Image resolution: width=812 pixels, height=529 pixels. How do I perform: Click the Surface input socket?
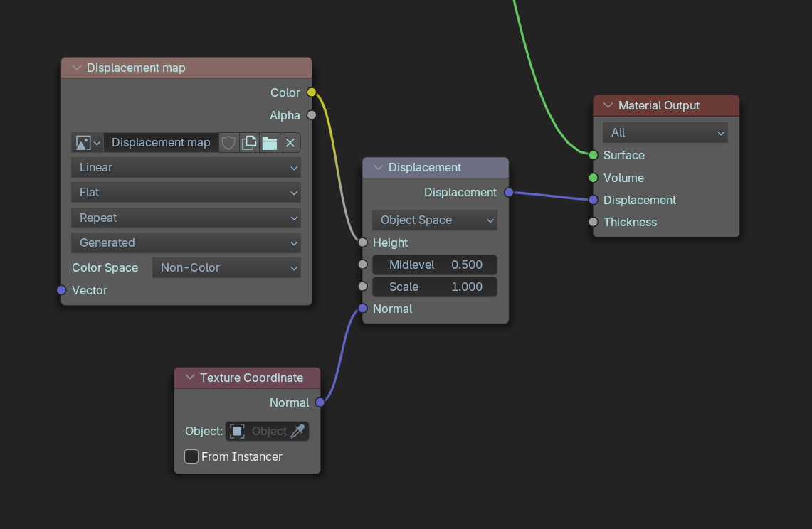coord(594,155)
